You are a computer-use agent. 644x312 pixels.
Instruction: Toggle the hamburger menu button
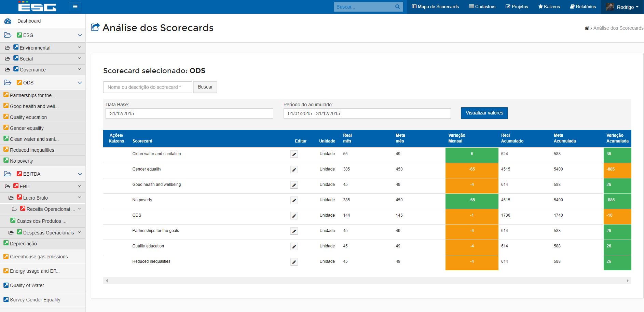[x=75, y=6]
